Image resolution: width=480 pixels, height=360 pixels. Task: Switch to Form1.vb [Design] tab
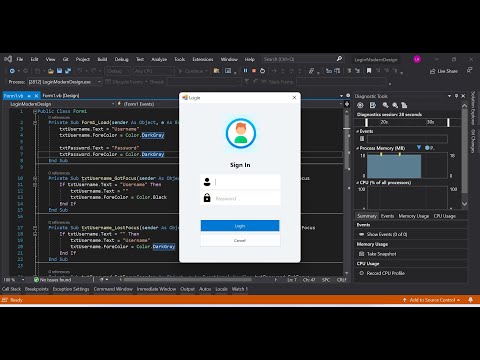61,96
